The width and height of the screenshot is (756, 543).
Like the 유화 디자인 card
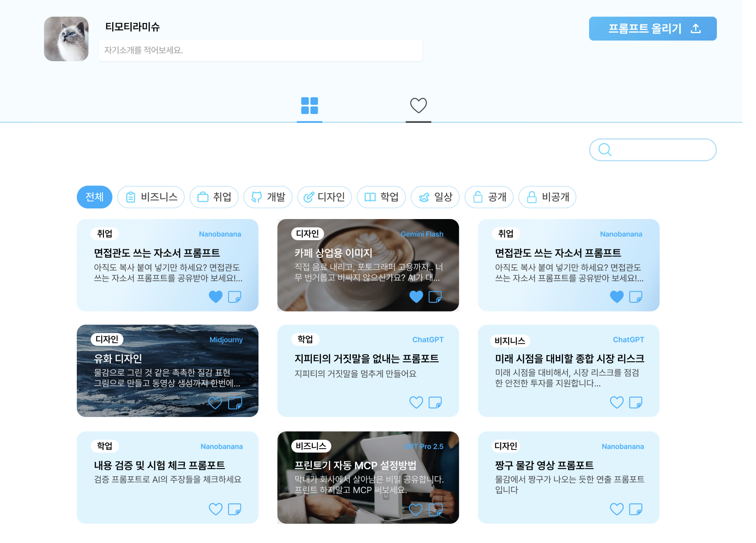(x=216, y=404)
